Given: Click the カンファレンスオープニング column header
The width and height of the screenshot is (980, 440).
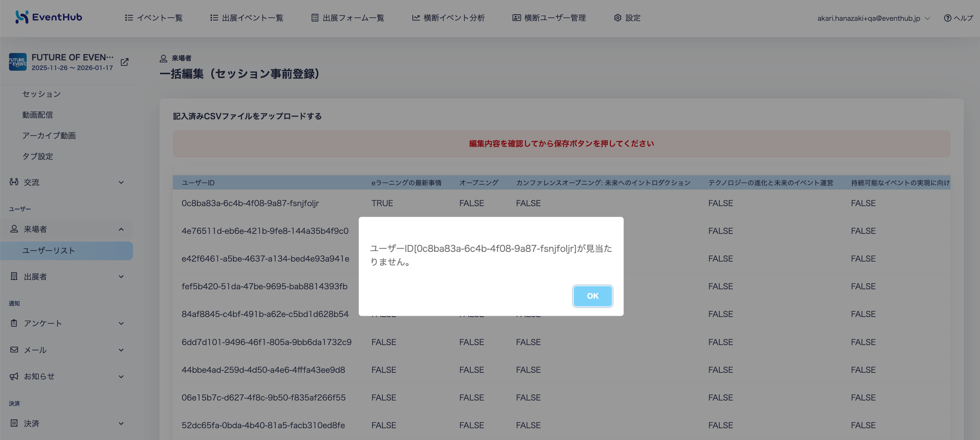Looking at the screenshot, I should click(603, 183).
